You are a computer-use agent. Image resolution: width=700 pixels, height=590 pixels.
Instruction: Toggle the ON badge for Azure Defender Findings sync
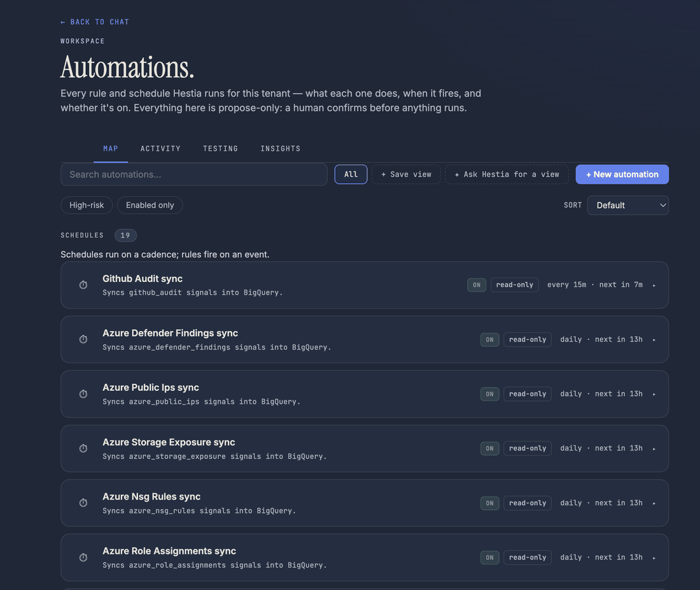489,339
